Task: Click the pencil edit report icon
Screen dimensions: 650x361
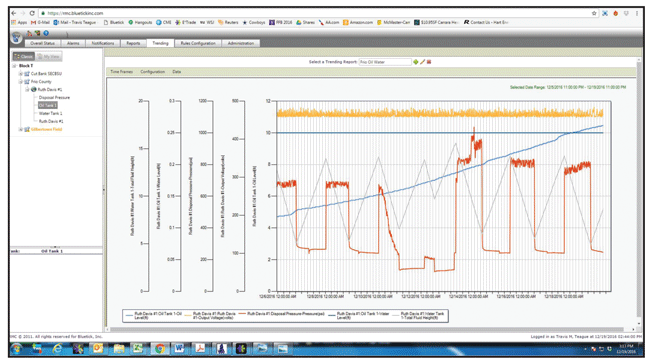Action: pos(422,62)
